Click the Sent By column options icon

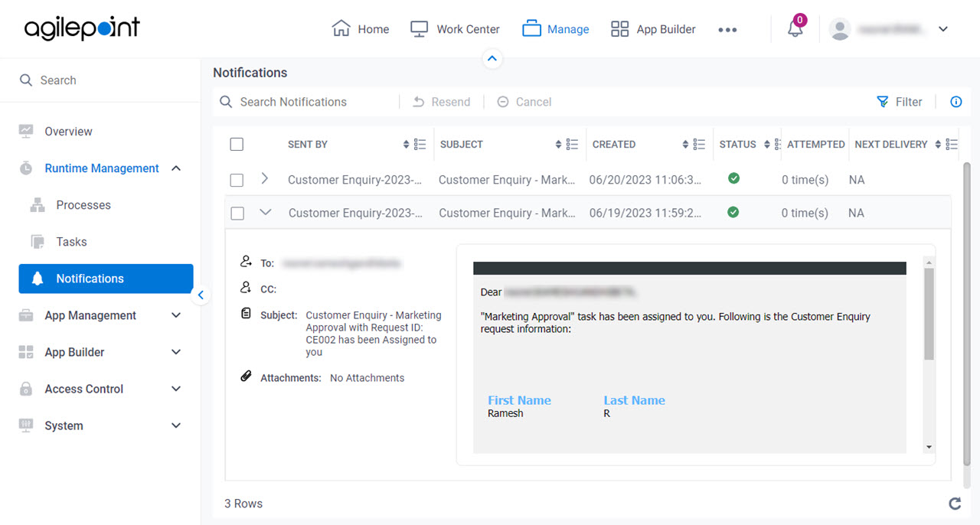click(420, 144)
